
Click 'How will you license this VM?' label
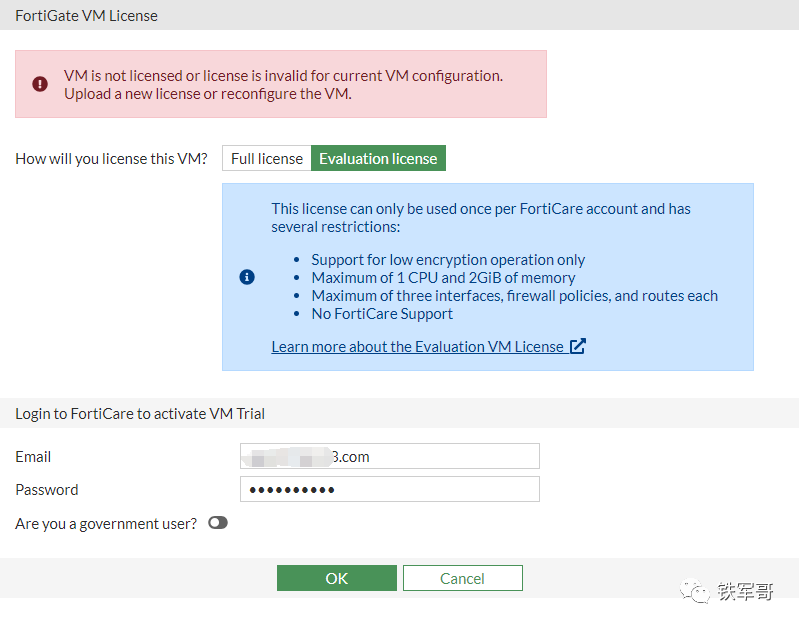(112, 159)
